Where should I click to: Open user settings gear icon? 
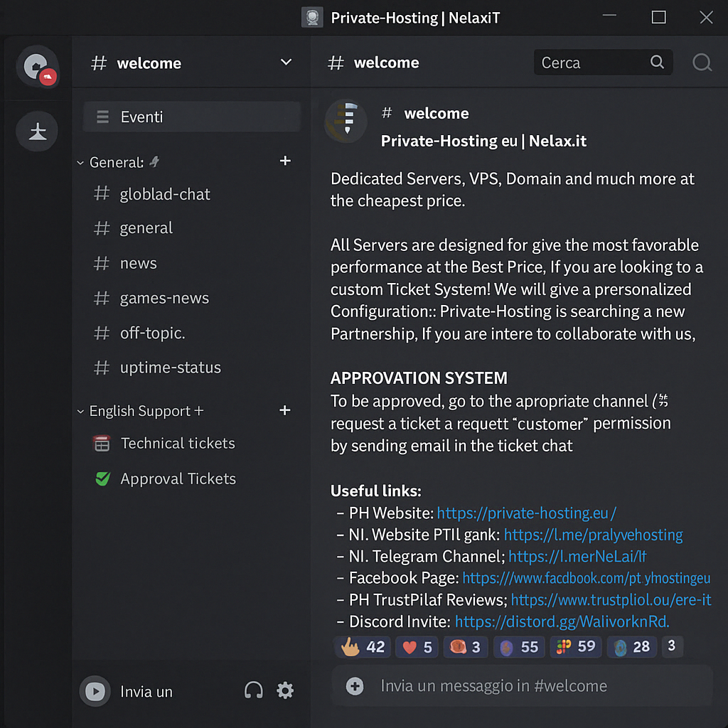[x=285, y=690]
